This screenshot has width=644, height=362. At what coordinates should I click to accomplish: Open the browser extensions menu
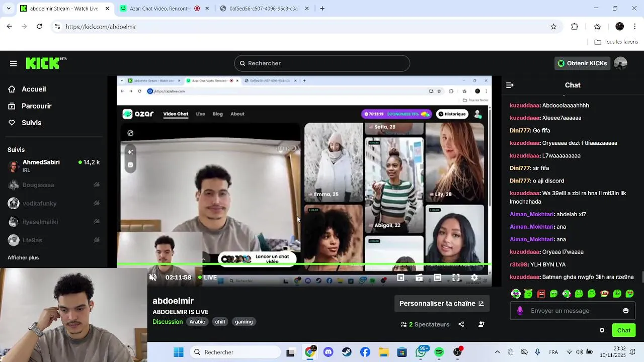click(575, 27)
